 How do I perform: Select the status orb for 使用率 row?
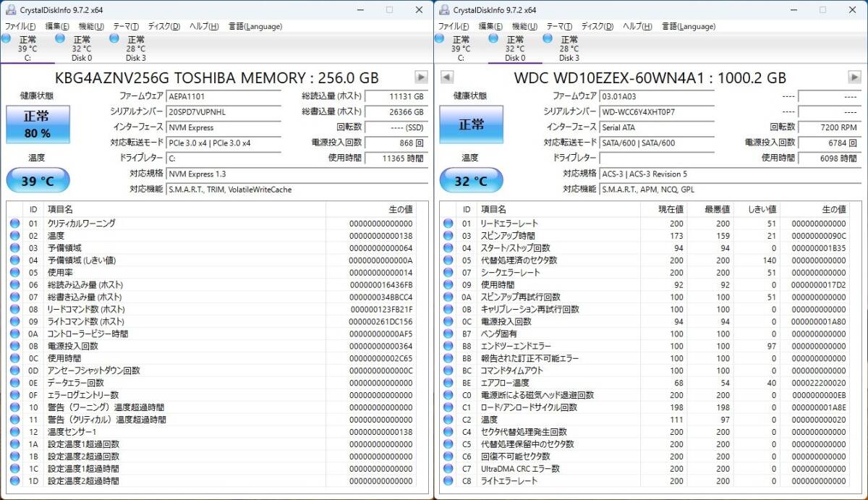click(x=14, y=273)
